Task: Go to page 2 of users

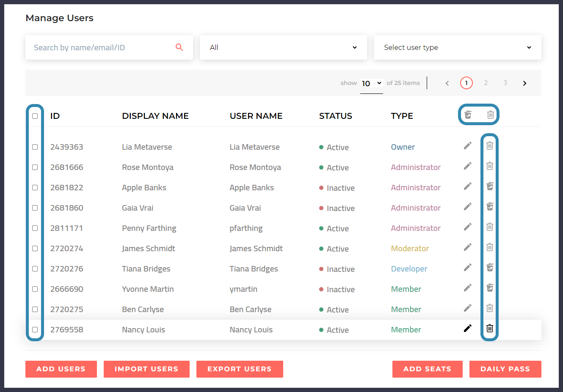Action: point(486,83)
